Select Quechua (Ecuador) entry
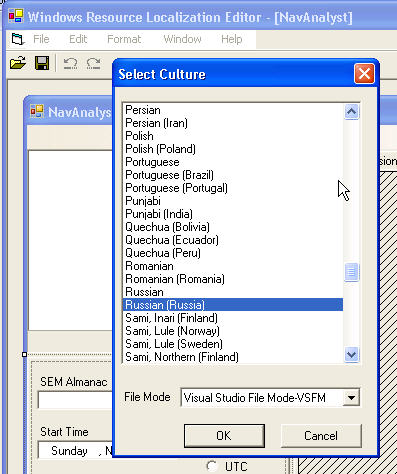This screenshot has width=397, height=474. pos(233,240)
